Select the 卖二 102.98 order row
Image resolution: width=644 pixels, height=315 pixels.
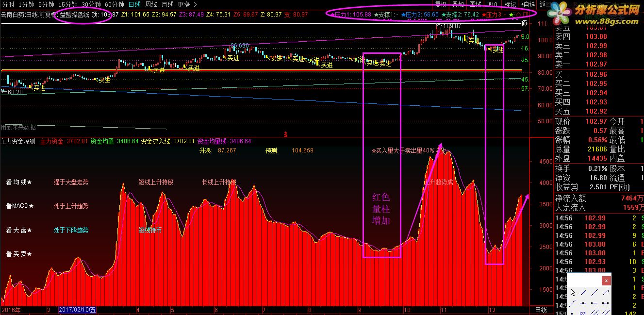[581, 55]
